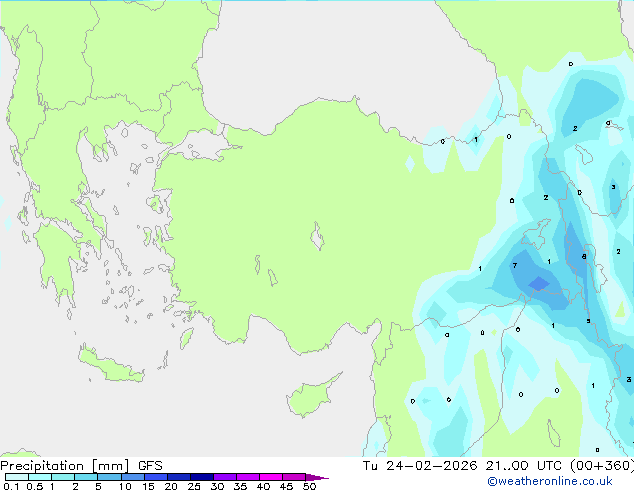Click the precipitation value '8' on the map
The image size is (634, 490).
[584, 256]
